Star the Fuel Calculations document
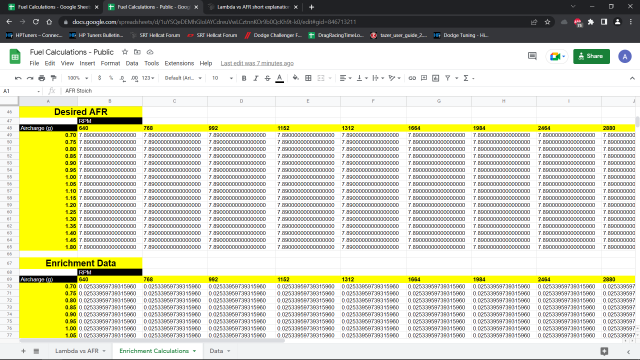640x360 pixels. tap(125, 52)
